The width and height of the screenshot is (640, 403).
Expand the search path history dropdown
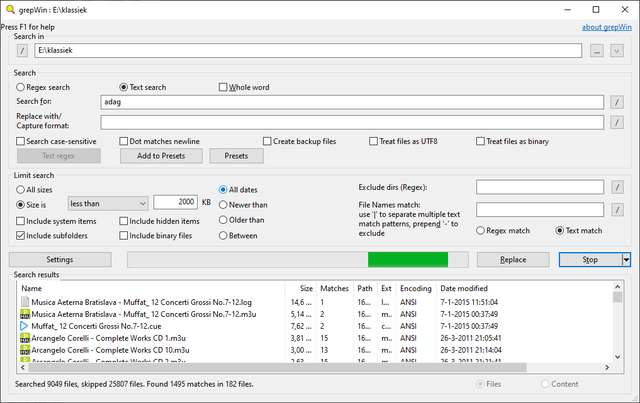click(617, 49)
